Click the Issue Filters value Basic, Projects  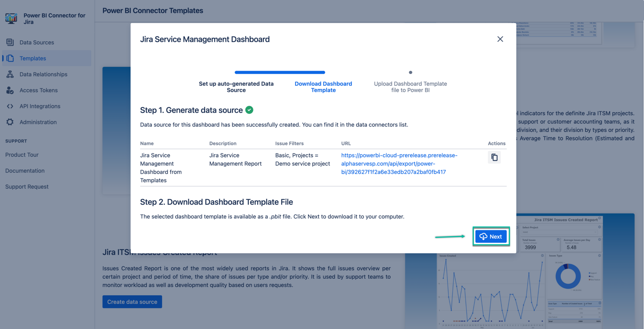(302, 159)
